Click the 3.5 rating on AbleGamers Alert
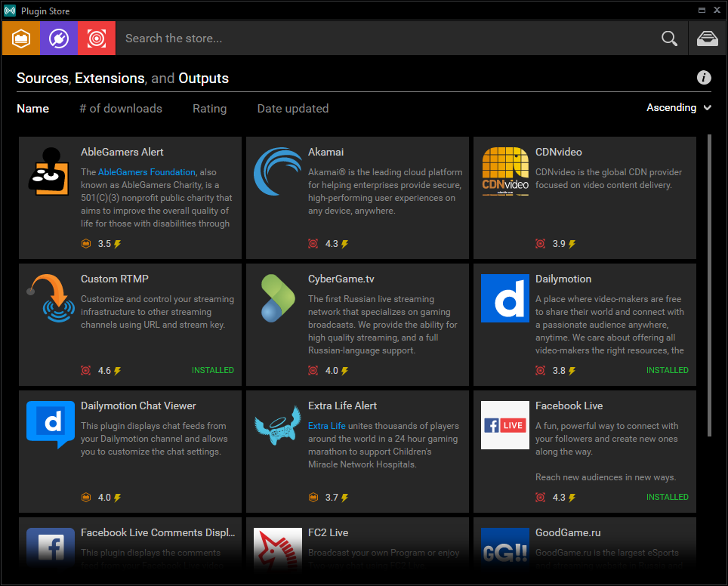 (x=104, y=244)
